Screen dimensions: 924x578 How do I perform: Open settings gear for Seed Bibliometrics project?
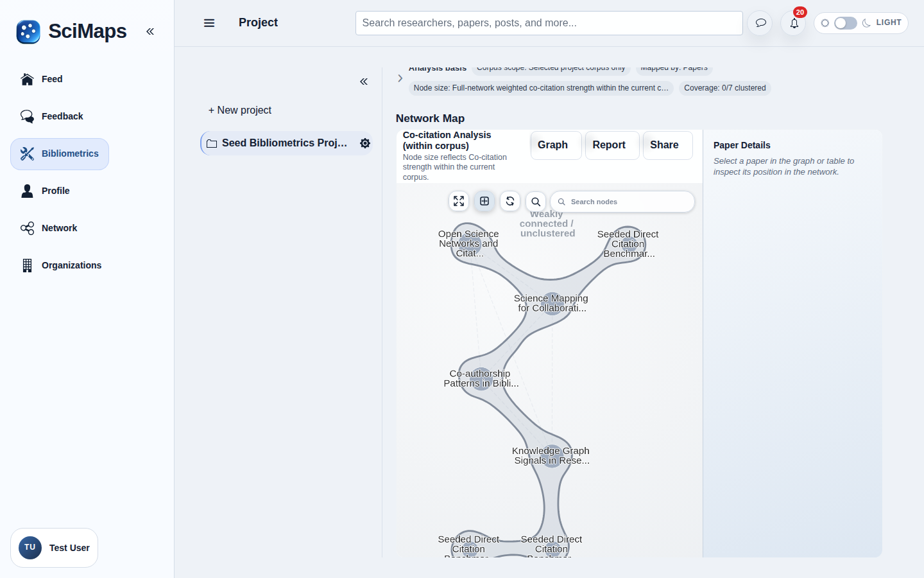click(365, 143)
